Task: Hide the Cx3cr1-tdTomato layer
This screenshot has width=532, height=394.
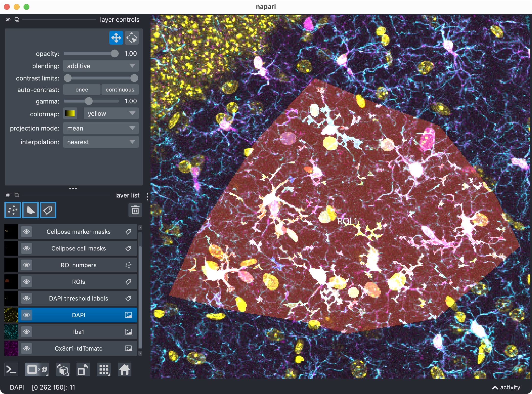Action: pyautogui.click(x=26, y=348)
